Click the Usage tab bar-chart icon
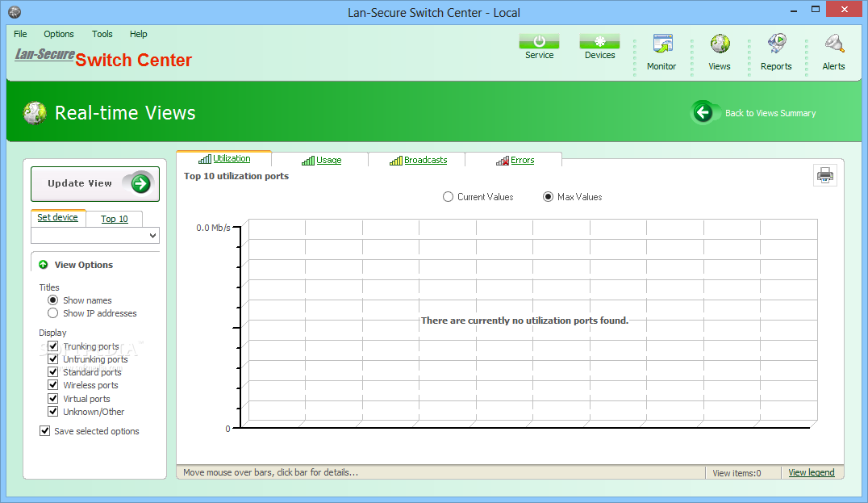This screenshot has width=868, height=503. coord(308,161)
